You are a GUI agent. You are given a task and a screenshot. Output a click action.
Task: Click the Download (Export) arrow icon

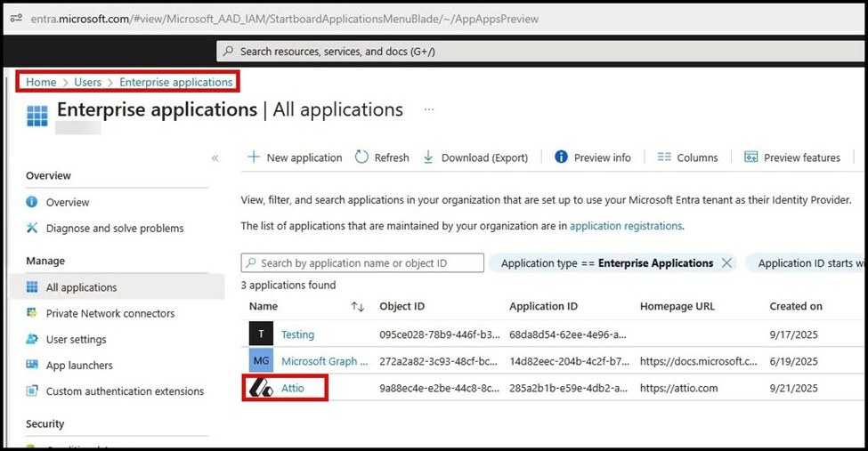pyautogui.click(x=428, y=157)
